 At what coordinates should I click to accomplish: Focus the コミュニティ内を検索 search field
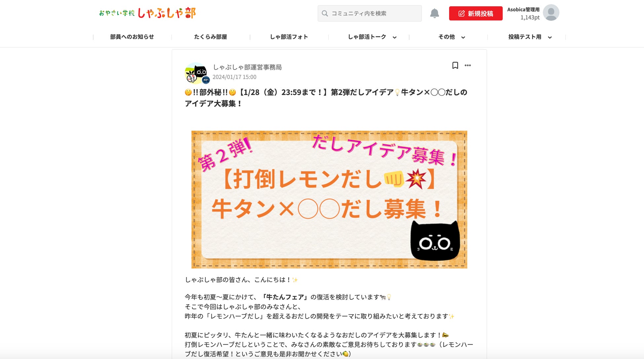(370, 14)
